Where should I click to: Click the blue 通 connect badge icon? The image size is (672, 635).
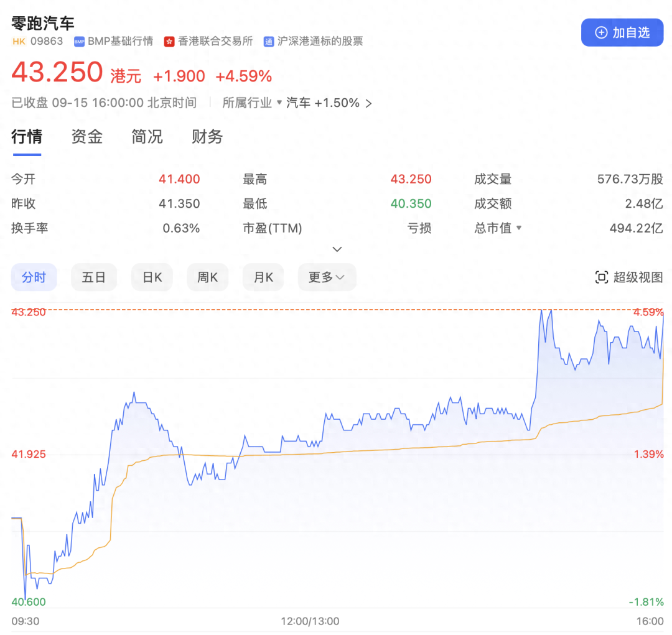point(269,42)
